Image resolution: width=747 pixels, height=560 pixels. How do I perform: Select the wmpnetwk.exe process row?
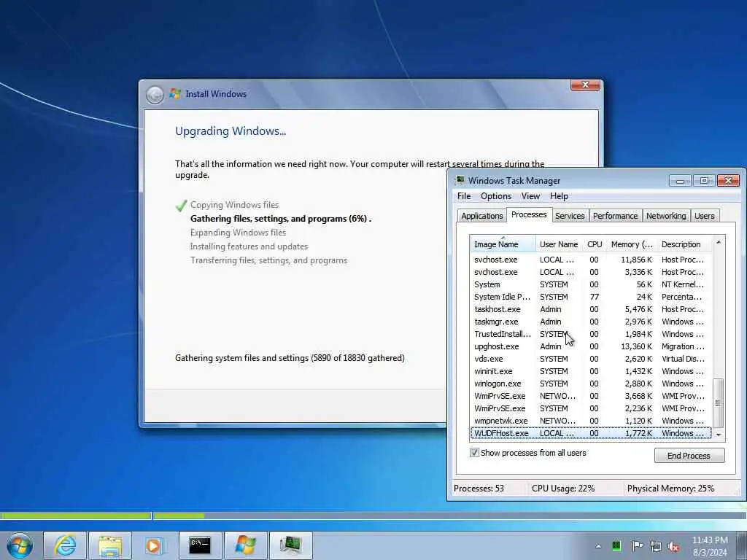click(x=590, y=421)
